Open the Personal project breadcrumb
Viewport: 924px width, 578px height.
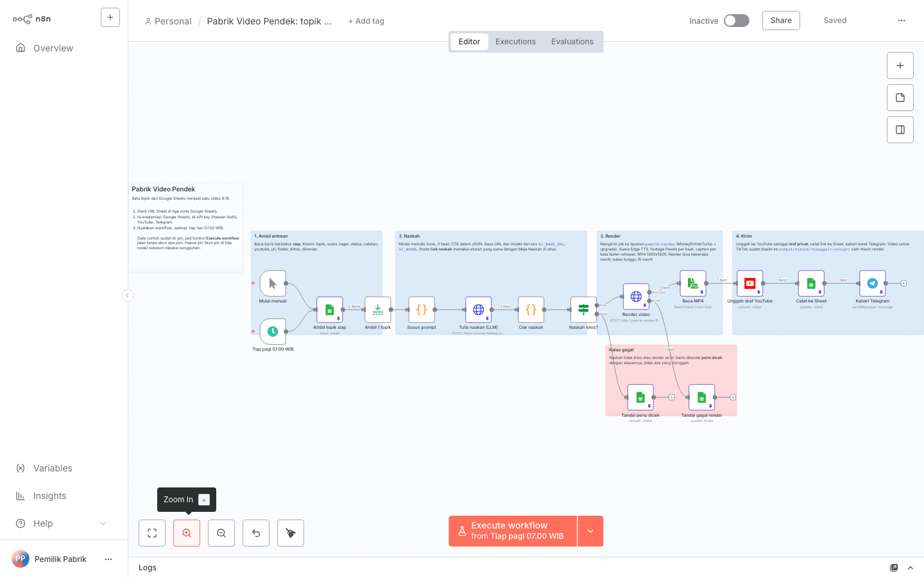(168, 21)
